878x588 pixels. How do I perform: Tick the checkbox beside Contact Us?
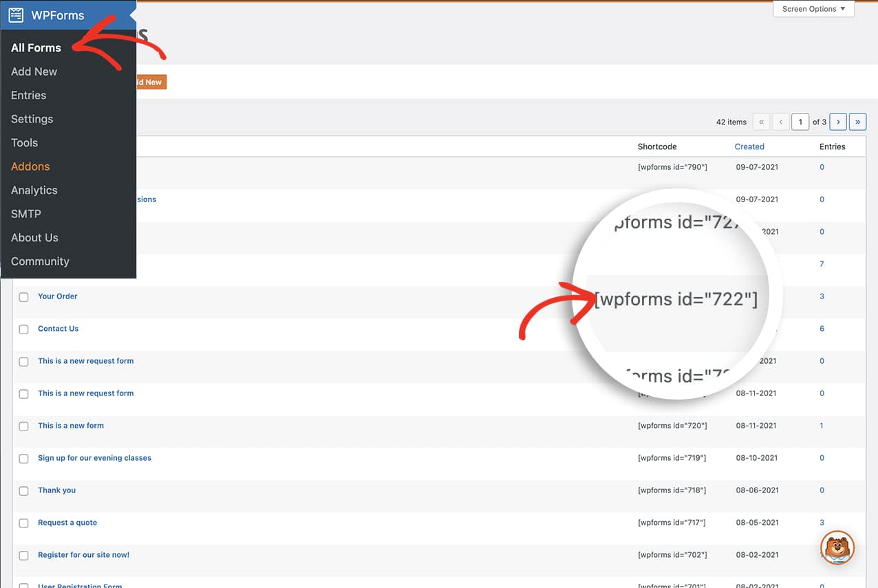[23, 329]
